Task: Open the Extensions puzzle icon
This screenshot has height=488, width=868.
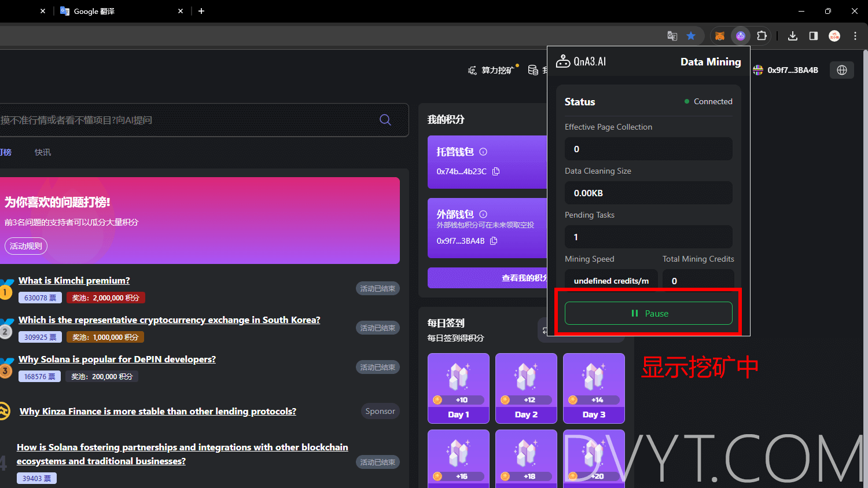Action: click(x=762, y=36)
